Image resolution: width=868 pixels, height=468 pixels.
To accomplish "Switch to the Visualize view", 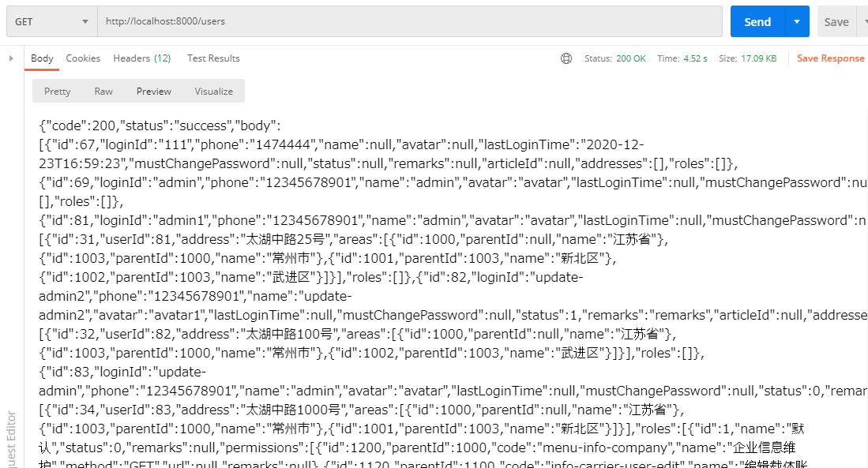I will [214, 92].
